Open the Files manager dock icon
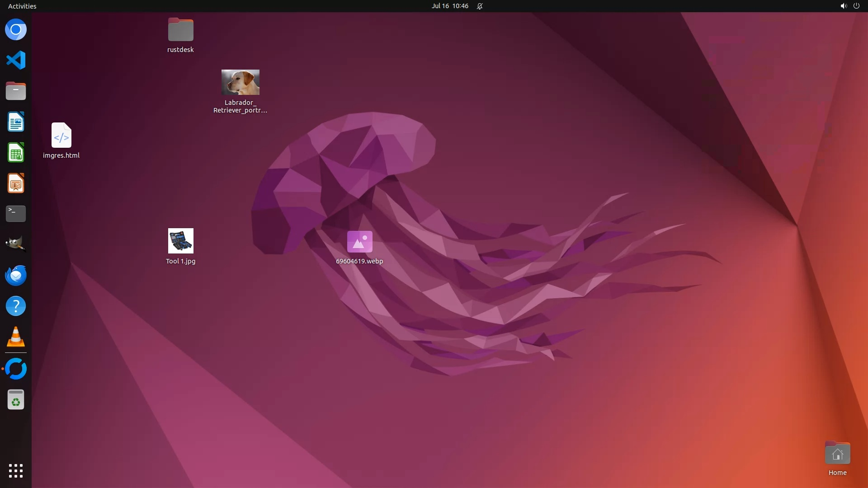The height and width of the screenshot is (488, 868). point(16,91)
